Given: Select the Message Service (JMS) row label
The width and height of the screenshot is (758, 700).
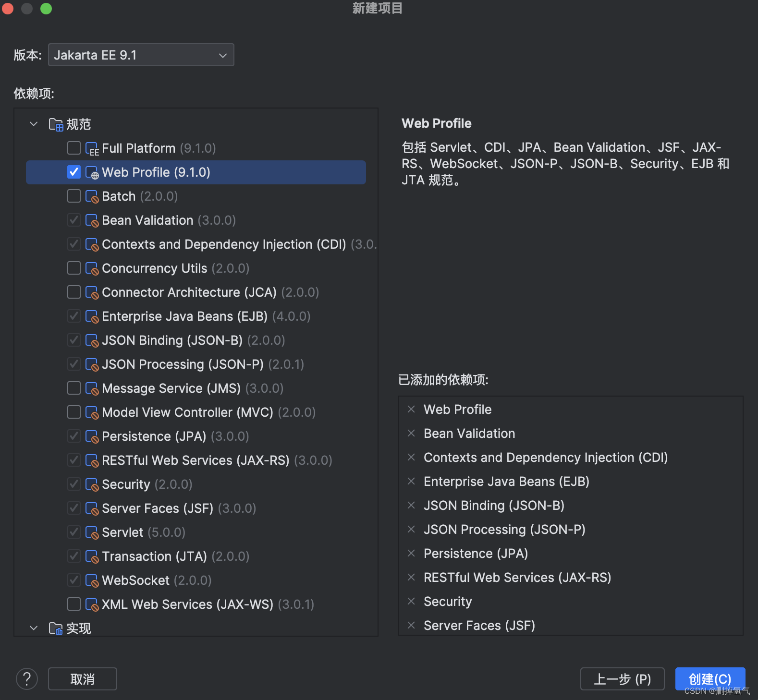Looking at the screenshot, I should (193, 388).
